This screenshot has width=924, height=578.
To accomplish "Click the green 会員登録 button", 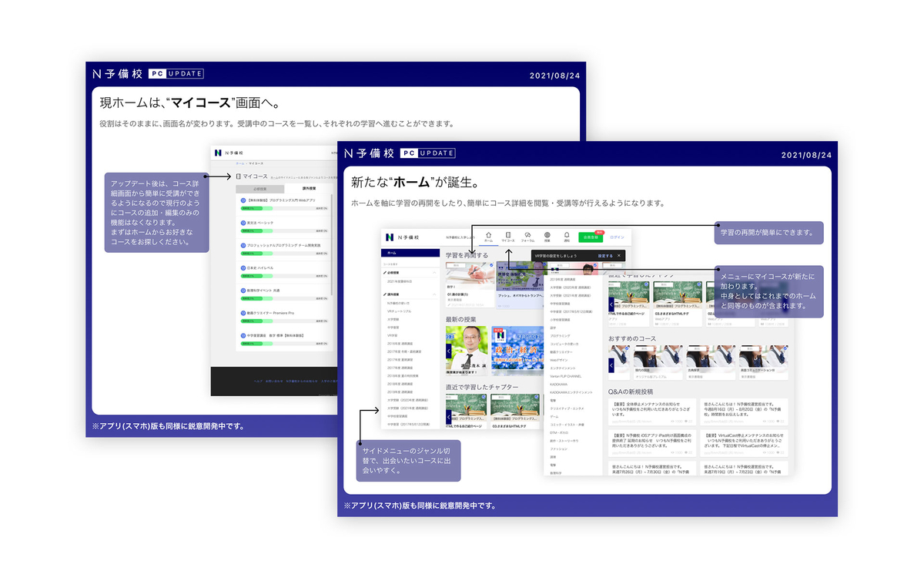I will click(x=591, y=237).
